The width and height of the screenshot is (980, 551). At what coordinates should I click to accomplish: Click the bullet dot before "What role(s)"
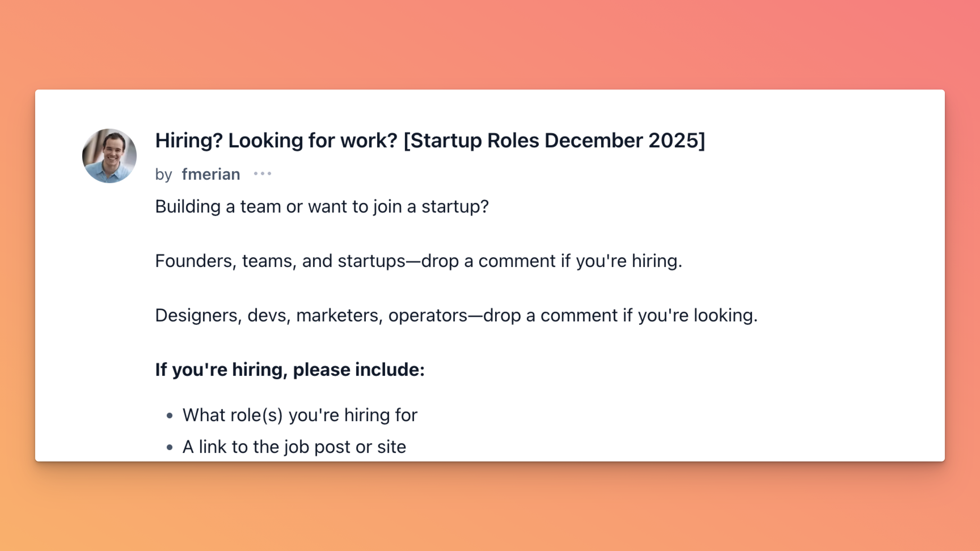point(170,416)
